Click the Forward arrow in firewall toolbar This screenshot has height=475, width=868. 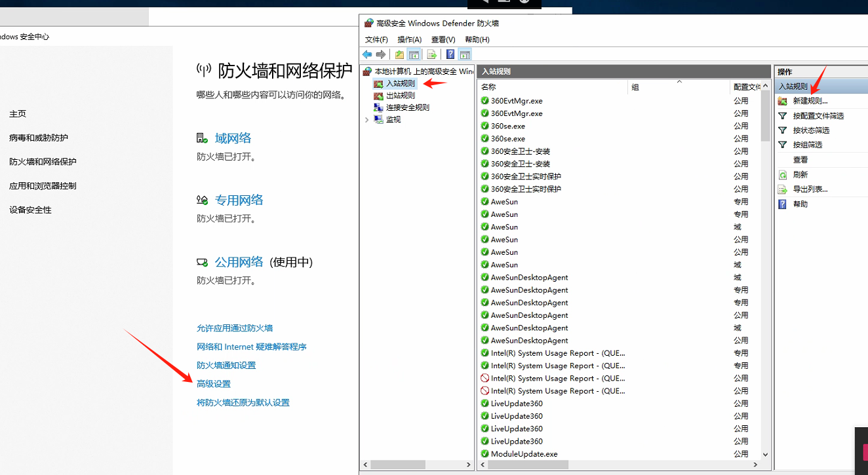(x=380, y=54)
